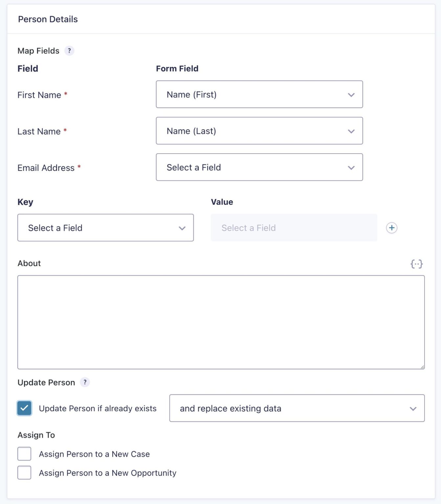Add a new Key Value pair row

pyautogui.click(x=392, y=227)
